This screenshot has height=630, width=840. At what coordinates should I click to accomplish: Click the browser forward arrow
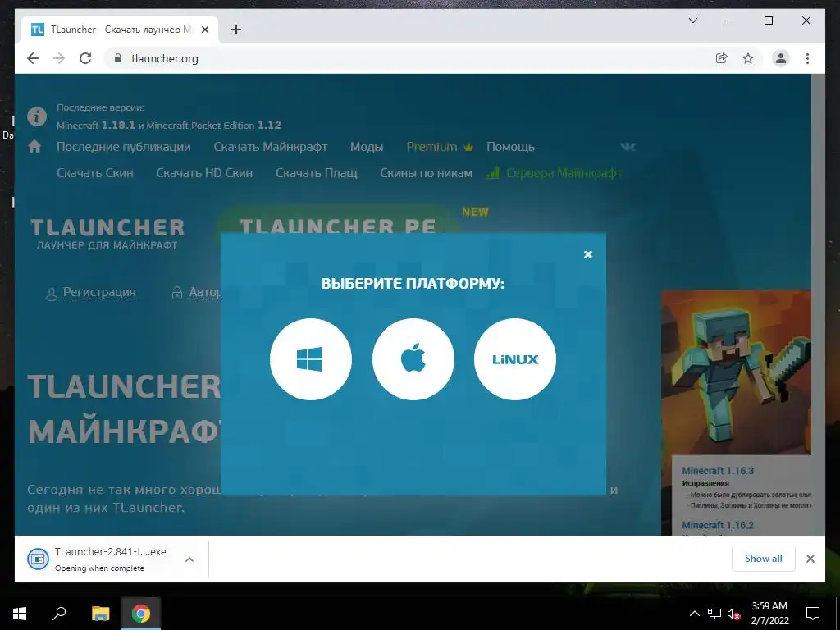[x=59, y=58]
